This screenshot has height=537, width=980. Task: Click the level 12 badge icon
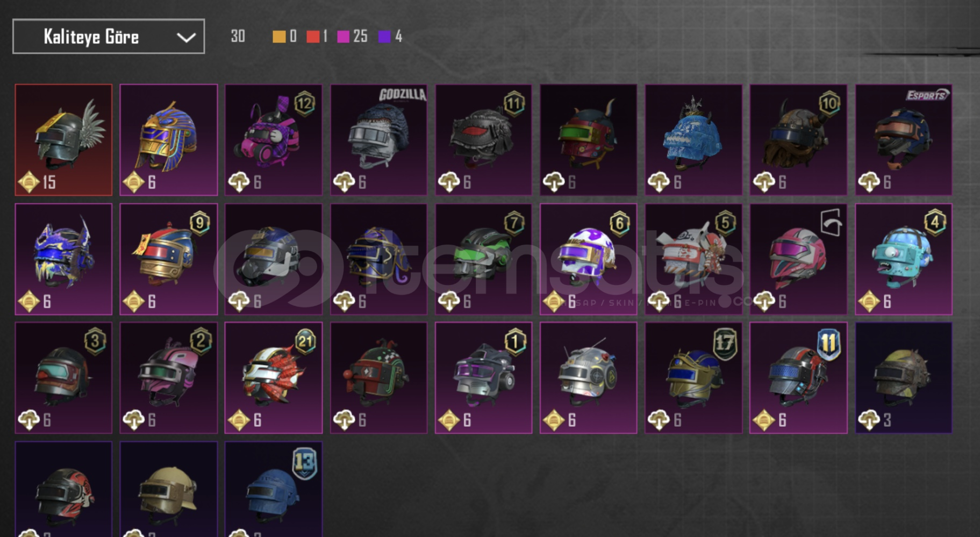click(304, 103)
